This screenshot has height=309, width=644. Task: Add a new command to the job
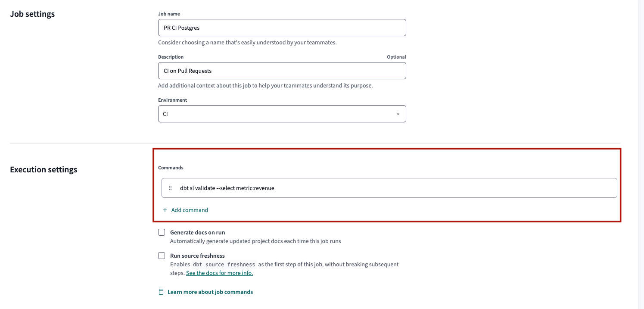coord(185,210)
